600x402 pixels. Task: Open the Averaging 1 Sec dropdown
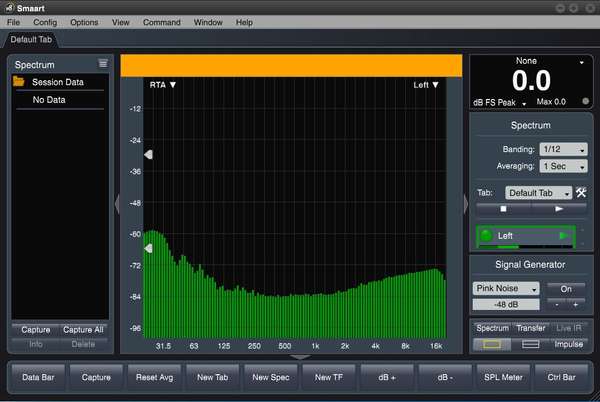click(563, 166)
